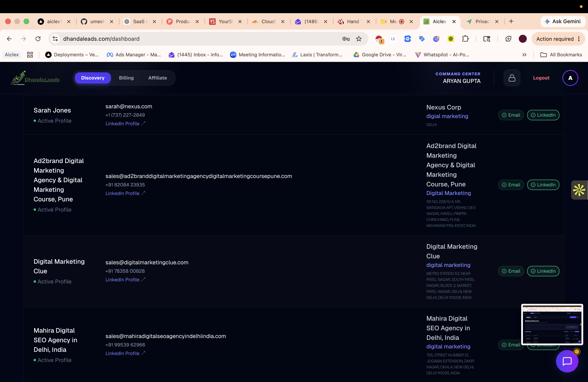Switch to the Billing tab
The image size is (588, 382).
tap(126, 78)
